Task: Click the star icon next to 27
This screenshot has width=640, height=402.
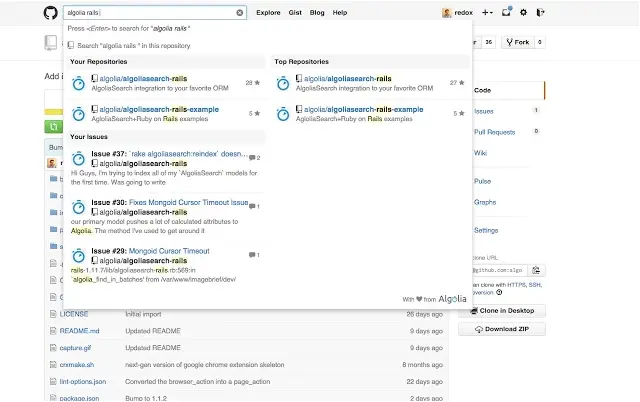Action: pos(462,82)
